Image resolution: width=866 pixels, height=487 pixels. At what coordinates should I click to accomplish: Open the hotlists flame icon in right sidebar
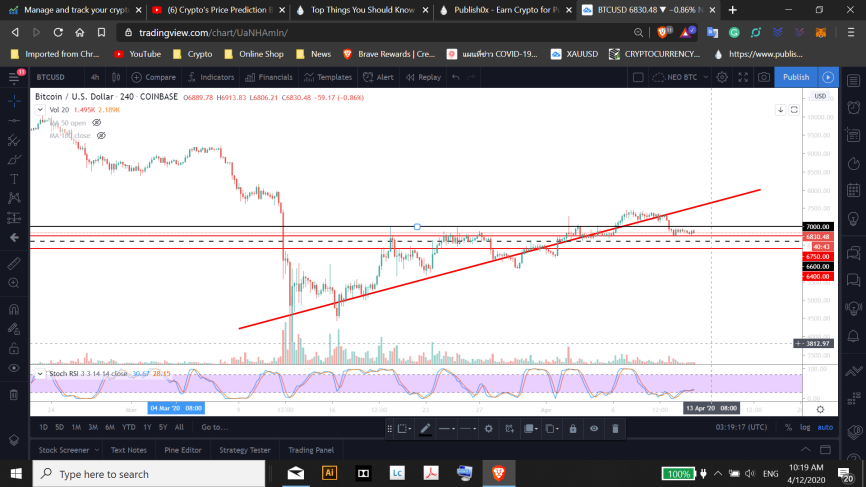point(853,163)
